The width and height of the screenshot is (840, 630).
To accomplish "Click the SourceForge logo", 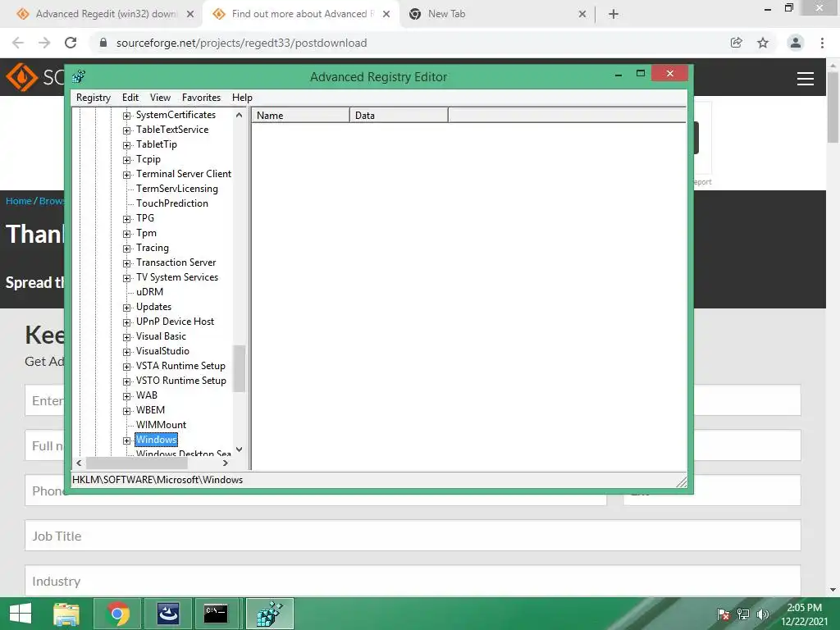I will 34,77.
